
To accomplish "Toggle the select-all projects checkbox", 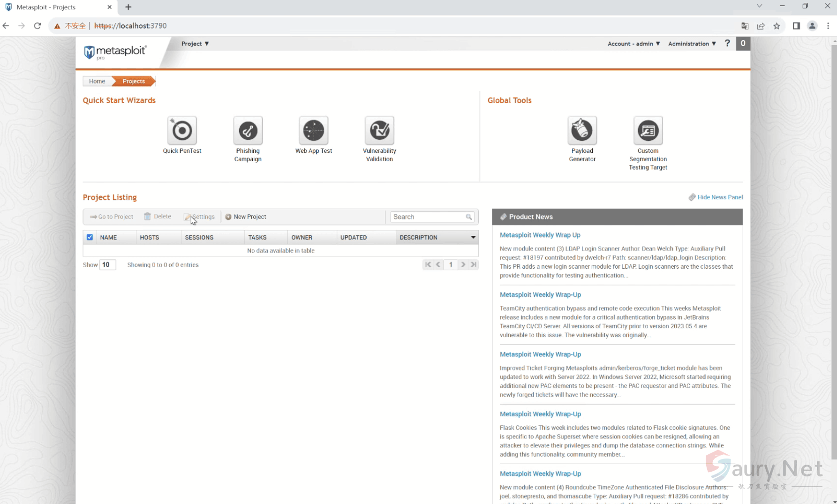I will (x=90, y=237).
